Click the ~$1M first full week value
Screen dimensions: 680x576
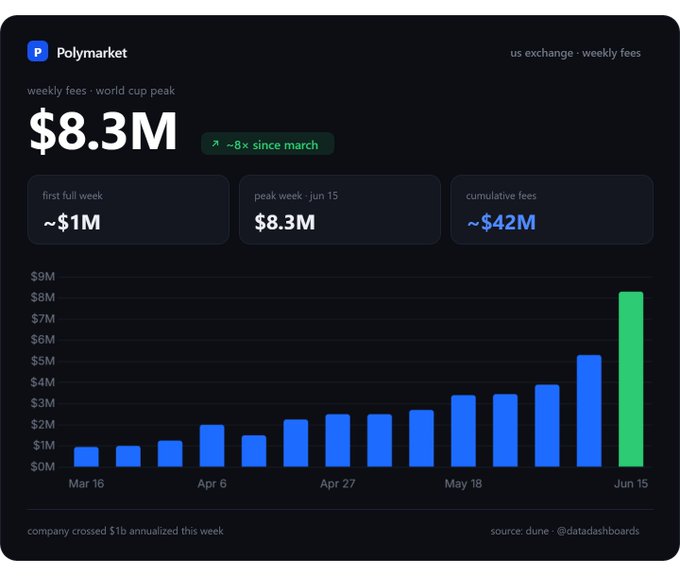pos(72,223)
